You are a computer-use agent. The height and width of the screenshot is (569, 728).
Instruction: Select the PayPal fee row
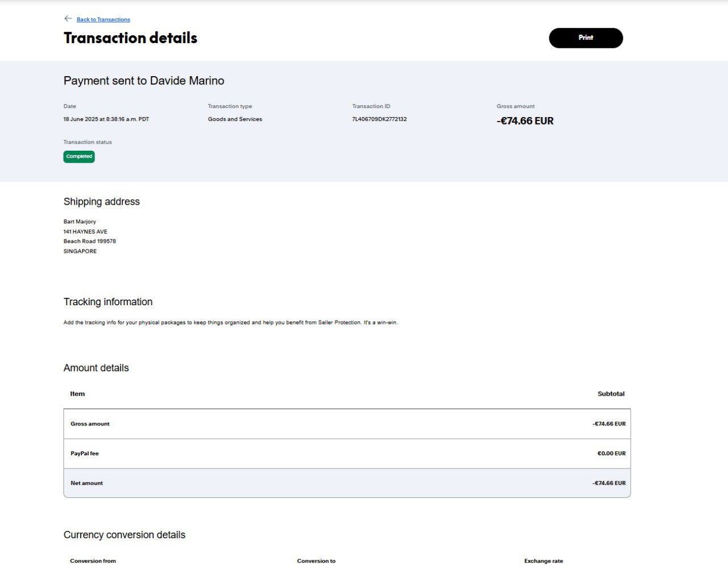pos(347,454)
